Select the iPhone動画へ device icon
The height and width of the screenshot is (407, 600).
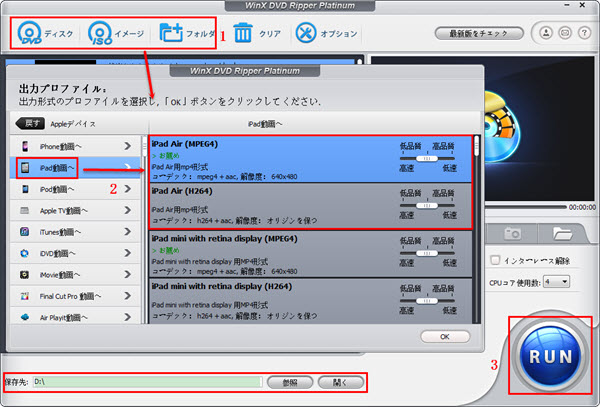coord(25,146)
